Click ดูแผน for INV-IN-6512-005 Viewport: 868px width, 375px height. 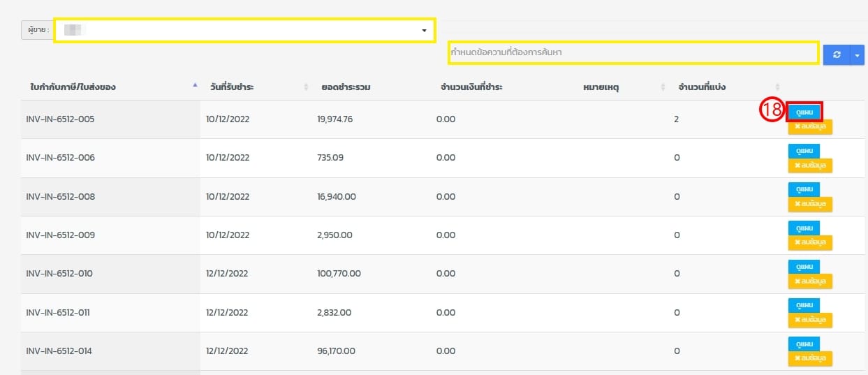[x=804, y=112]
